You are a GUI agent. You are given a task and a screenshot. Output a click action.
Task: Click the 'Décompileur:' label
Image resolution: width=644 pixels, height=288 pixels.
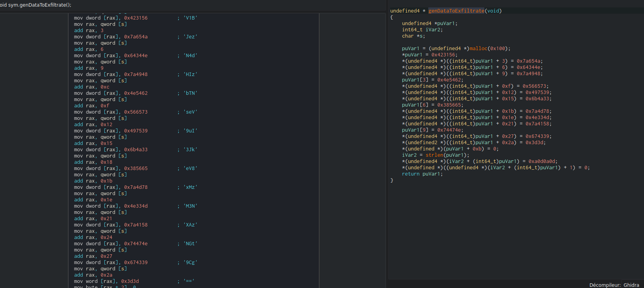pos(605,285)
